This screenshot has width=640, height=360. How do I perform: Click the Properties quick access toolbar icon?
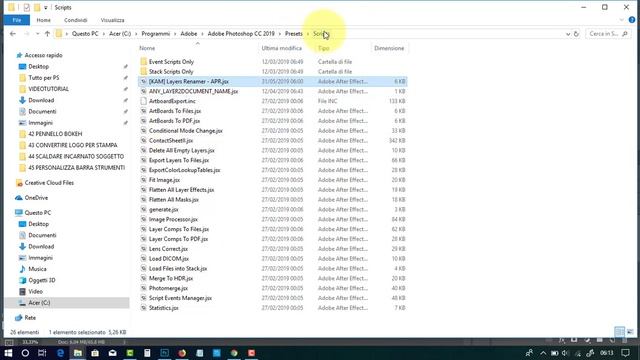tap(27, 7)
